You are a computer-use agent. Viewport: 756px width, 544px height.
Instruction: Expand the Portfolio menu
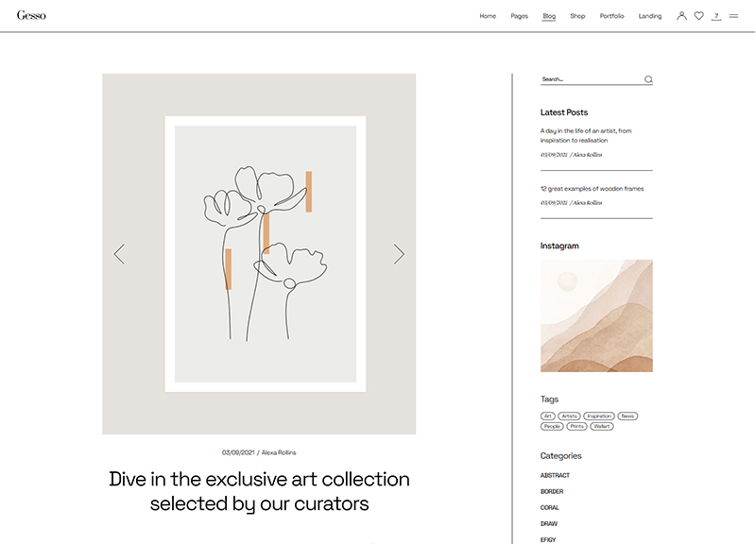pyautogui.click(x=611, y=16)
